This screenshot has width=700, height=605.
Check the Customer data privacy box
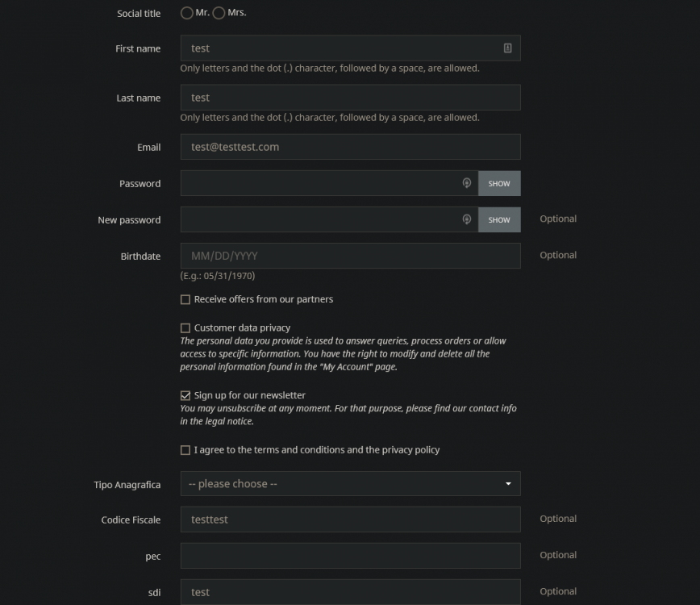pos(185,328)
